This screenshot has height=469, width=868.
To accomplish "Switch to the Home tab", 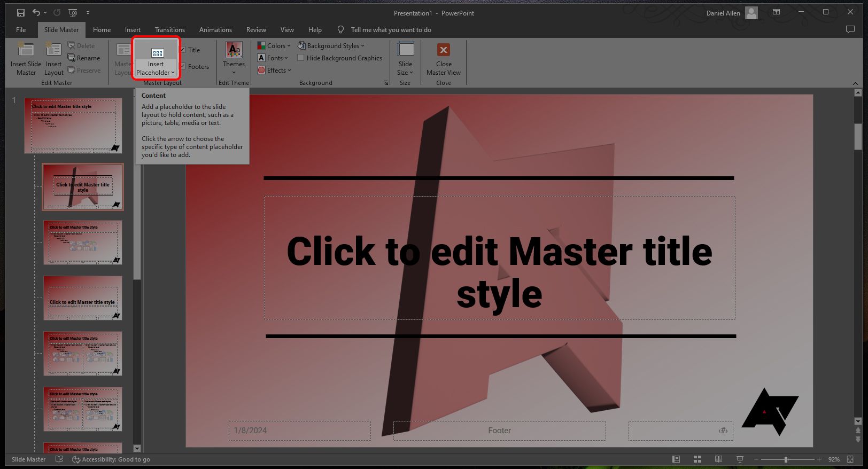I will coord(102,30).
